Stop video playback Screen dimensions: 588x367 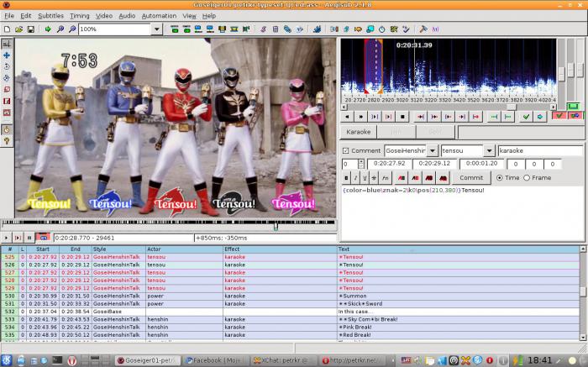29,238
